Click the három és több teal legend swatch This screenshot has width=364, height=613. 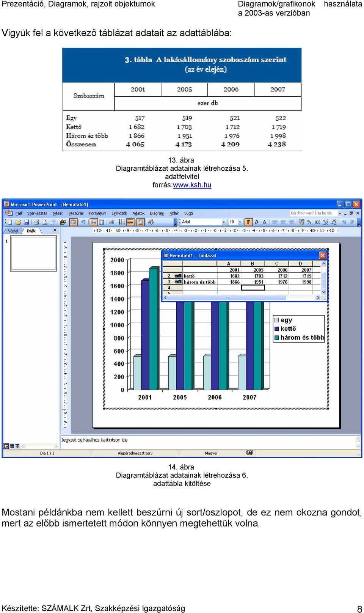tap(277, 337)
